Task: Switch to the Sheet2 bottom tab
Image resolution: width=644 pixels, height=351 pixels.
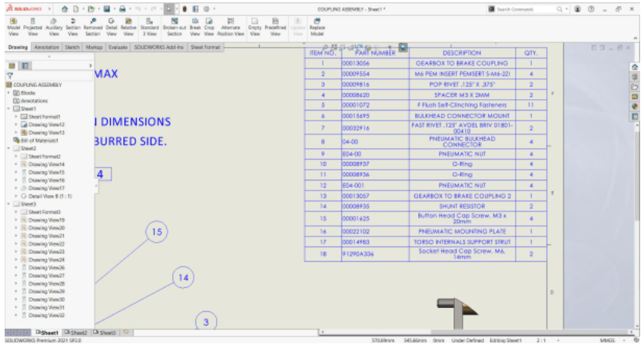Action: [76, 333]
